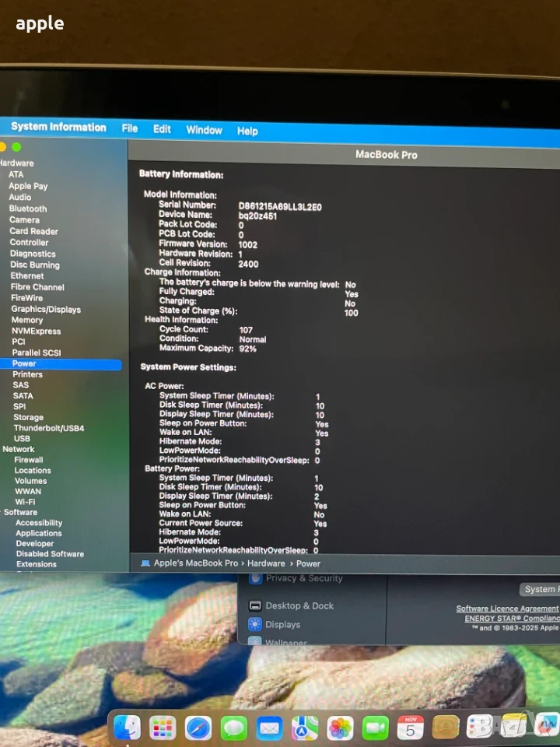Select Printers in the sidebar
Viewport: 560px width, 747px height.
[x=28, y=374]
